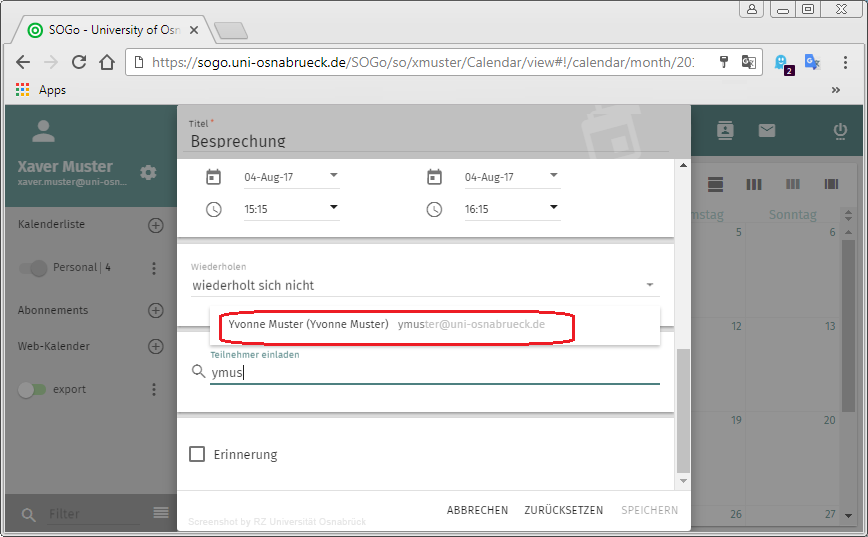The width and height of the screenshot is (868, 537).
Task: Expand the Wiederholen repeat dropdown
Action: (x=425, y=285)
